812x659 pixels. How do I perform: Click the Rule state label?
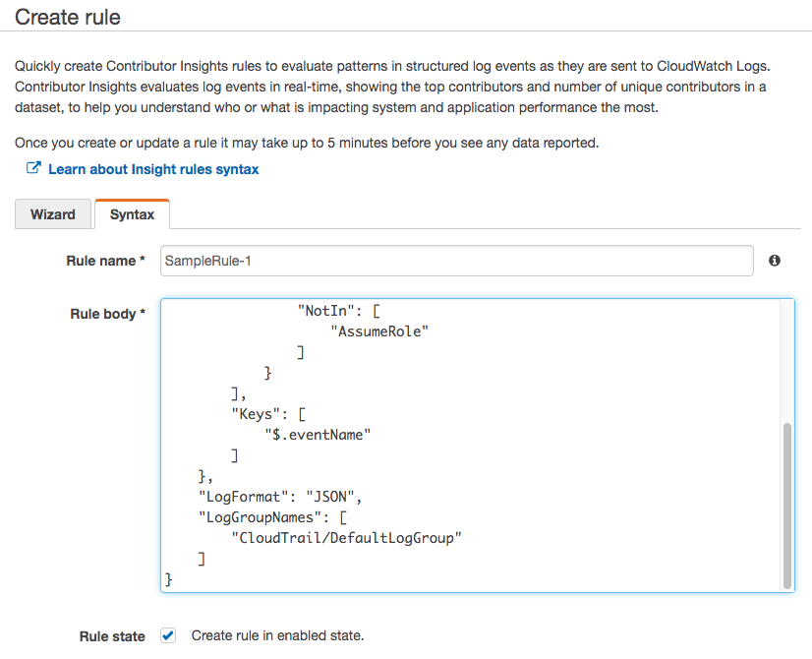tap(111, 636)
